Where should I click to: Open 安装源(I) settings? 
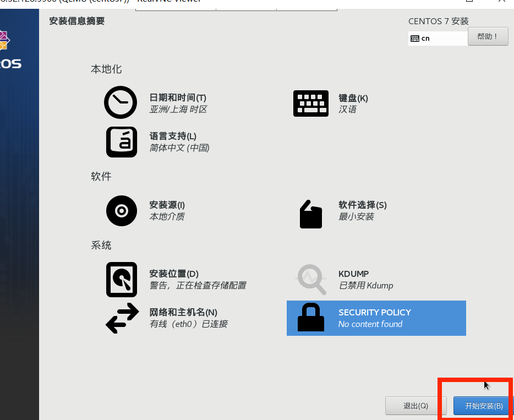[x=167, y=205]
